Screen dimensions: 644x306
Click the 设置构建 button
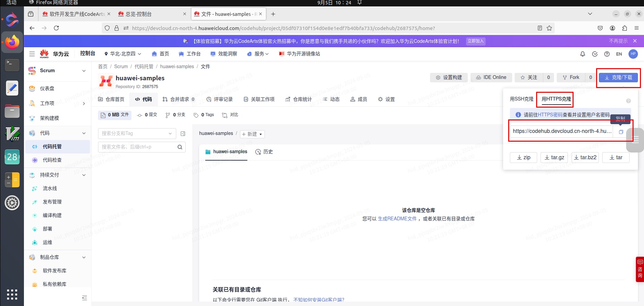[x=449, y=78]
